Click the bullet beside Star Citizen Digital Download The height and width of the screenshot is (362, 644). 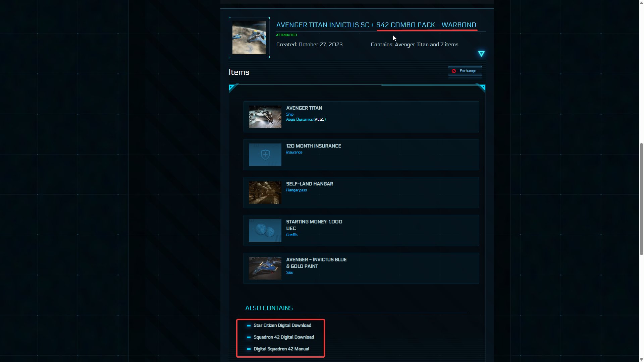[x=249, y=325]
